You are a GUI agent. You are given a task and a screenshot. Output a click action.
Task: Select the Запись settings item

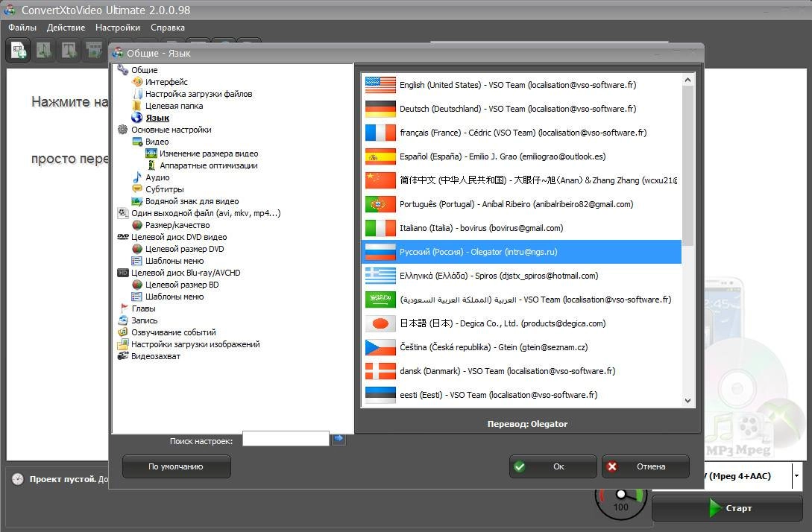[x=145, y=320]
